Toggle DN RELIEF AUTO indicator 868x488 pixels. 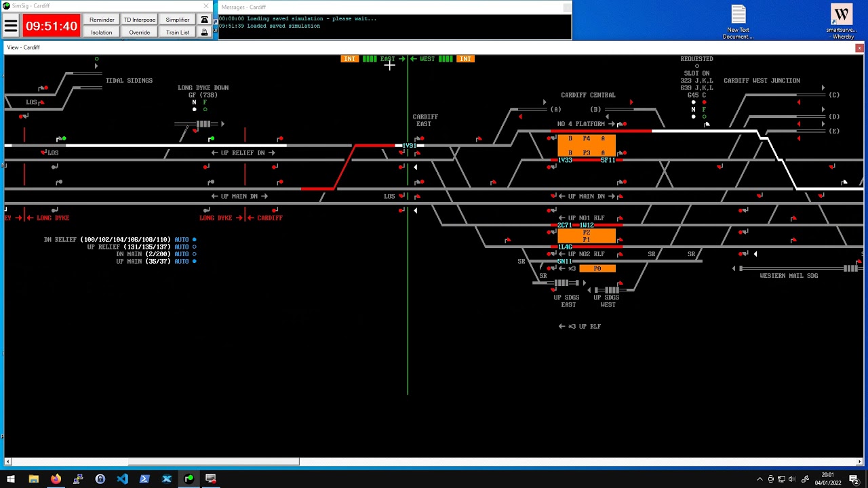[x=194, y=239]
